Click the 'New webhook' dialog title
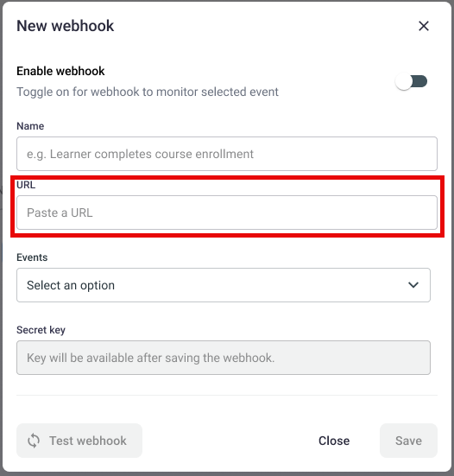Image resolution: width=454 pixels, height=476 pixels. (x=66, y=26)
